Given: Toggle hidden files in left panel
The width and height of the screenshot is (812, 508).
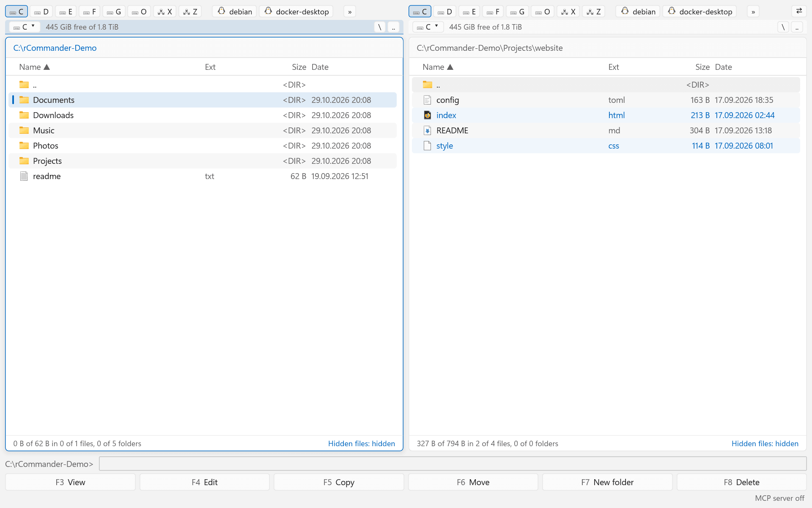Looking at the screenshot, I should [x=362, y=444].
